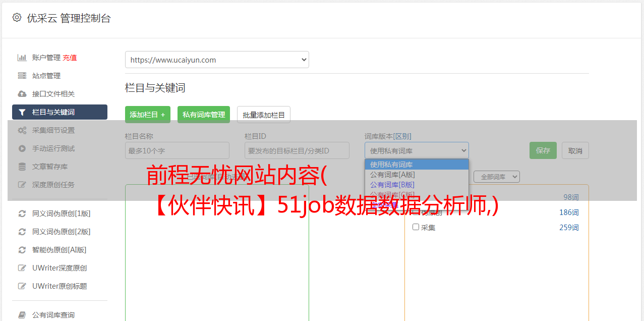Focus the 栏目名称 input field
This screenshot has width=644, height=321.
point(177,150)
